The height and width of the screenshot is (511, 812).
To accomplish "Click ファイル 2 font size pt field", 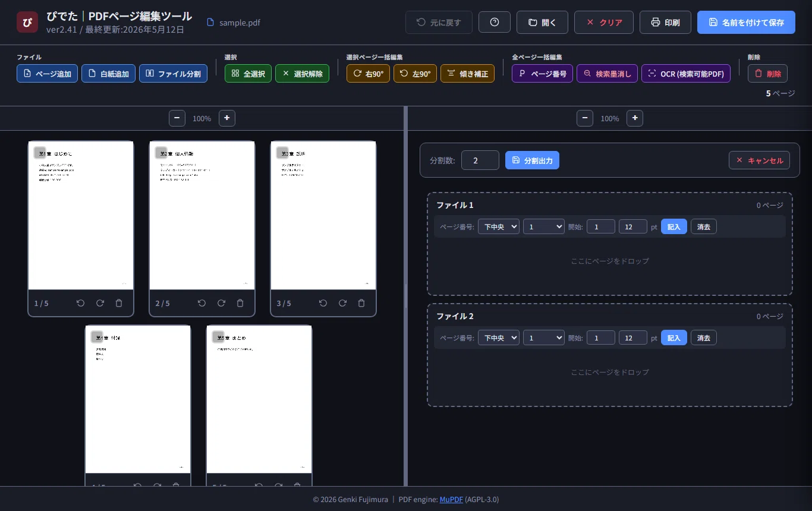I will [x=633, y=337].
